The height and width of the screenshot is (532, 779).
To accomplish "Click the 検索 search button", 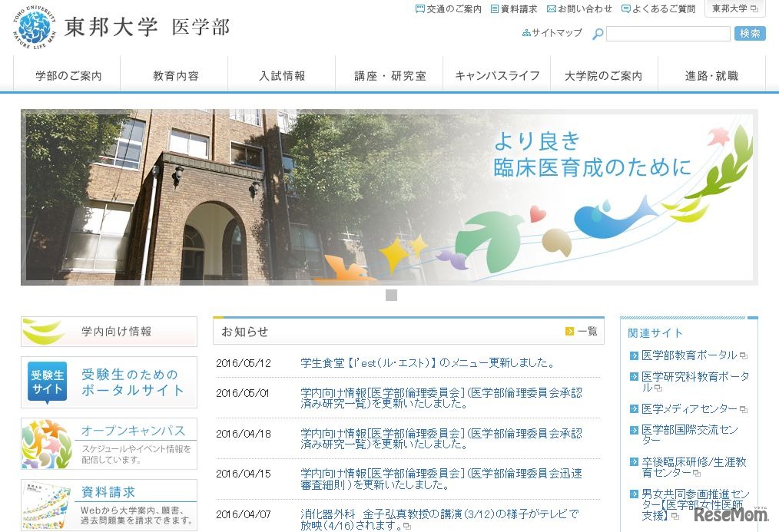I will point(750,33).
